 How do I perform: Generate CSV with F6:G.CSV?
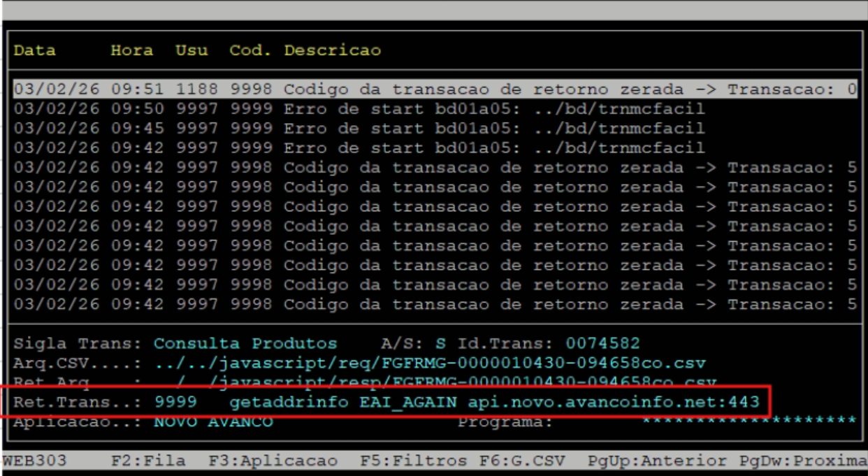click(x=522, y=461)
